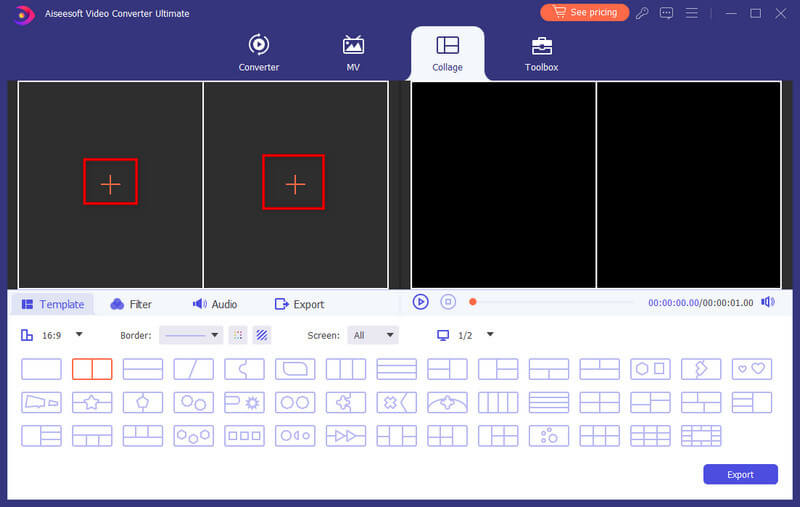Select the three small squares template

click(x=244, y=436)
